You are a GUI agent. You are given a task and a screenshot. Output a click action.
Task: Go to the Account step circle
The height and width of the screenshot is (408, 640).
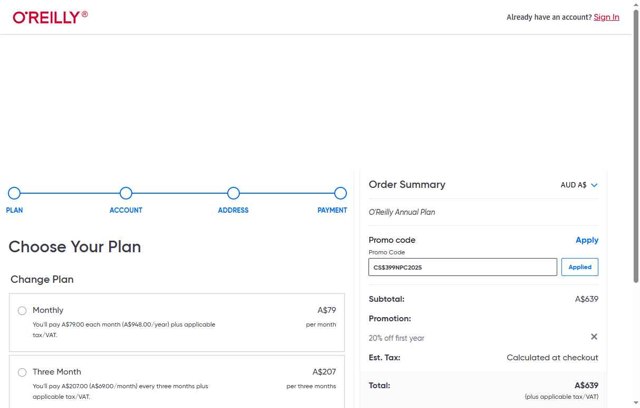[126, 193]
